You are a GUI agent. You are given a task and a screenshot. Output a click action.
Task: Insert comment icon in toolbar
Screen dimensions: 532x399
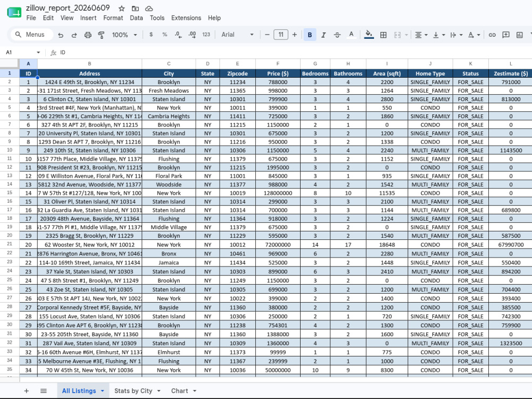[506, 35]
